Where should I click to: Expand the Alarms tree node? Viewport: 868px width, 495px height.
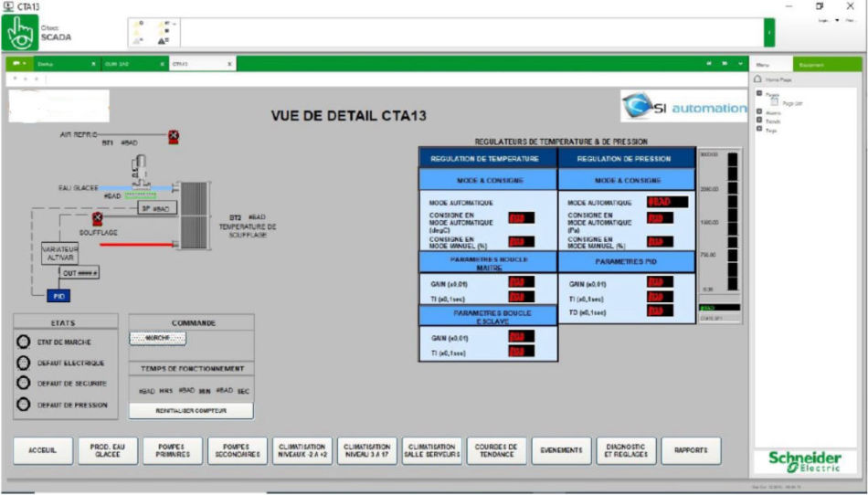[758, 112]
